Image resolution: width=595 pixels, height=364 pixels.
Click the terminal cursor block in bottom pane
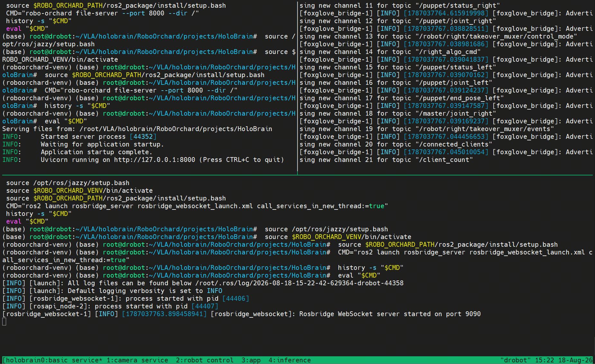click(x=4, y=322)
